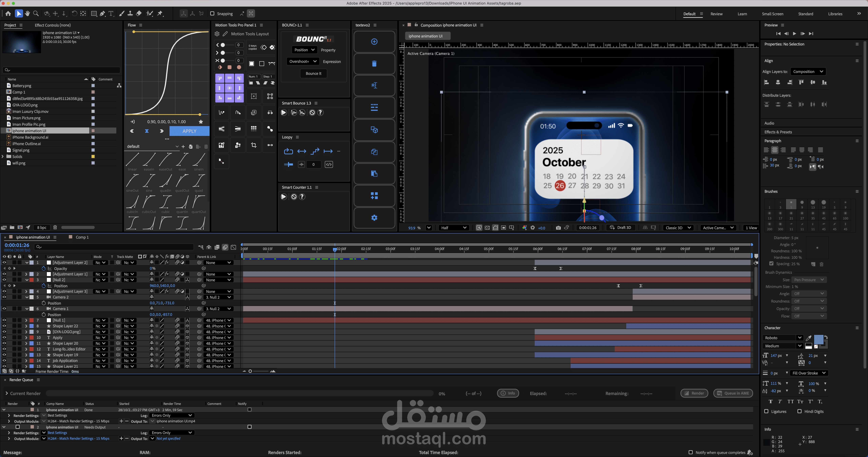Hide the Shape Layer 22 layer

coord(4,326)
